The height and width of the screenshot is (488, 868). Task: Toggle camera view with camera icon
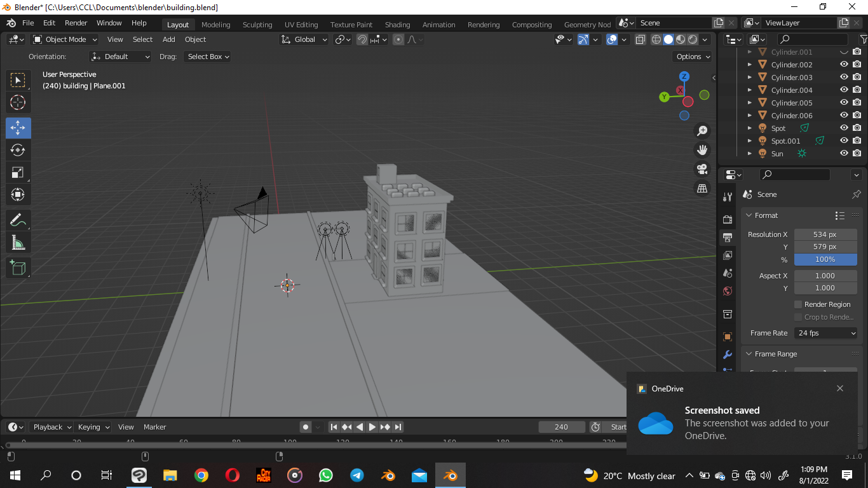[x=702, y=169]
